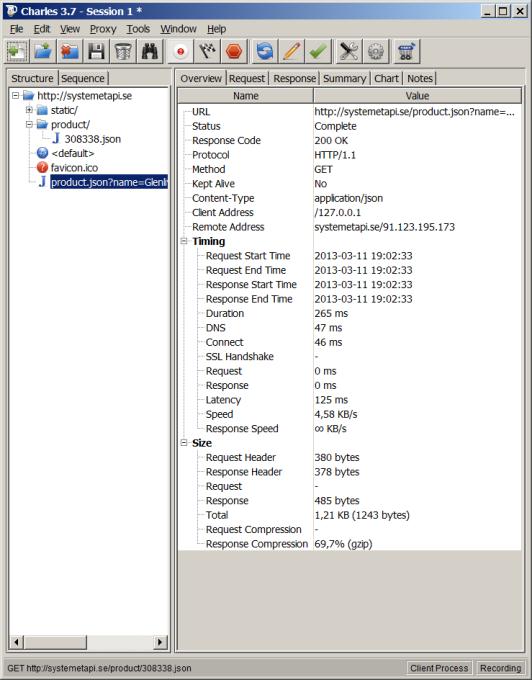The width and height of the screenshot is (532, 680).
Task: Click the SSL Handshake row label
Action: 239,357
